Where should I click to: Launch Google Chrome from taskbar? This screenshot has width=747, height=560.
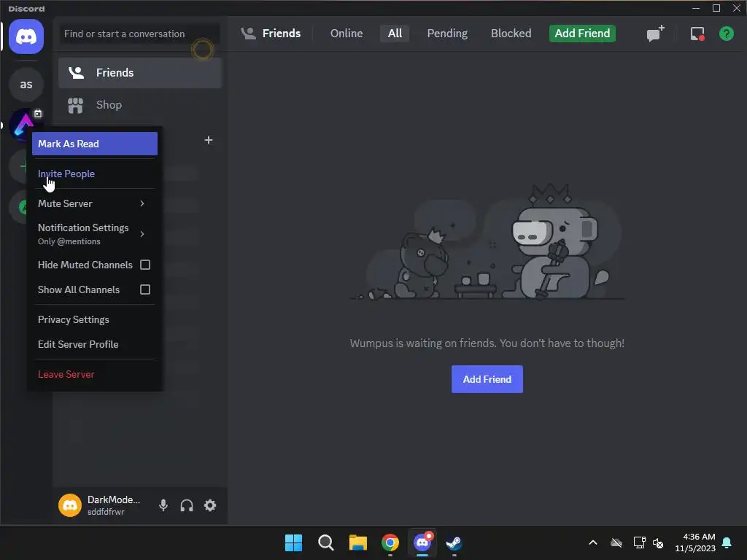tap(390, 542)
